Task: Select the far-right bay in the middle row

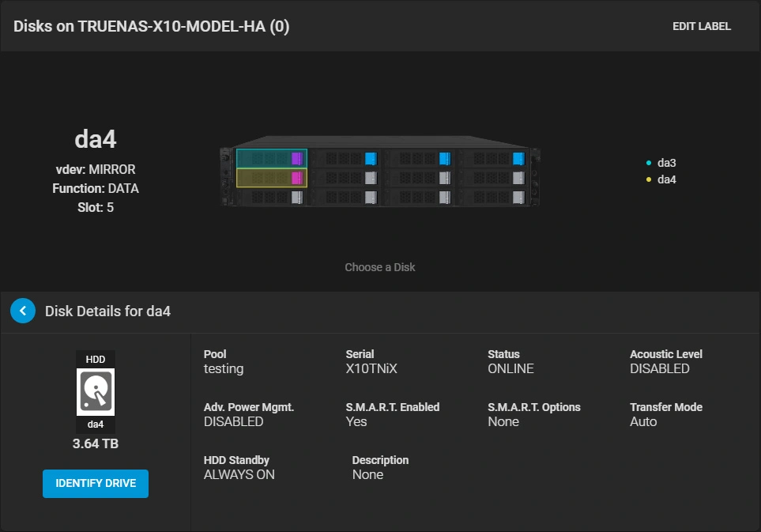Action: point(493,178)
